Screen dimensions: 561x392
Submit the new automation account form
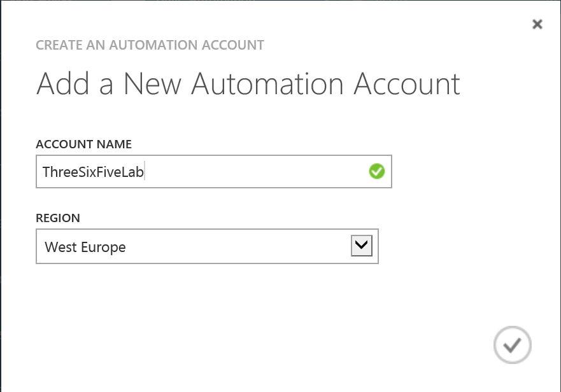click(512, 345)
